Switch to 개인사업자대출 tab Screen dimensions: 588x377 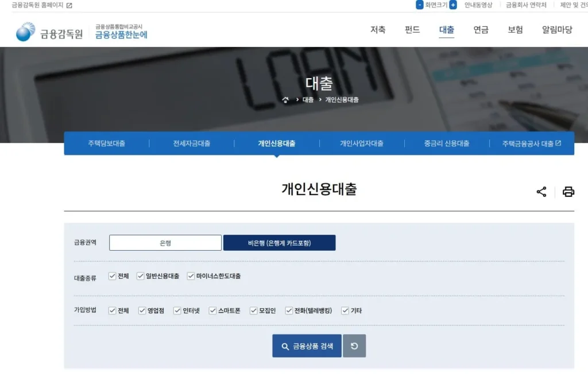362,143
